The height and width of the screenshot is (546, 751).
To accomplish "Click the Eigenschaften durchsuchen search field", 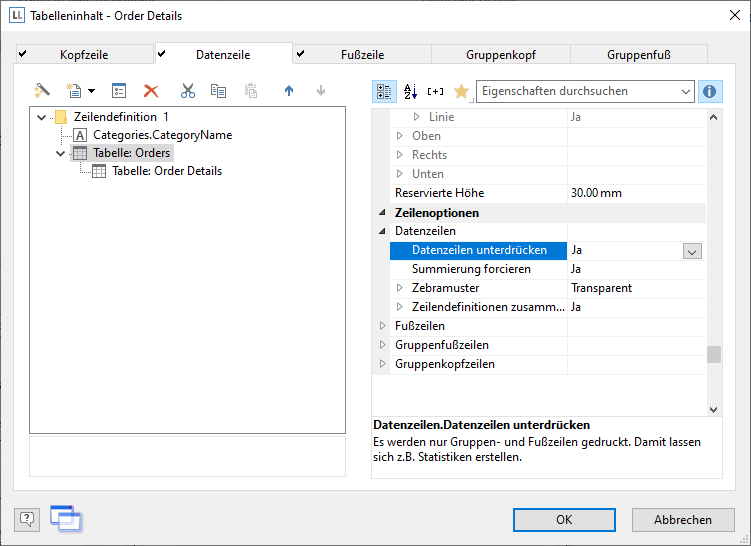I will (576, 92).
